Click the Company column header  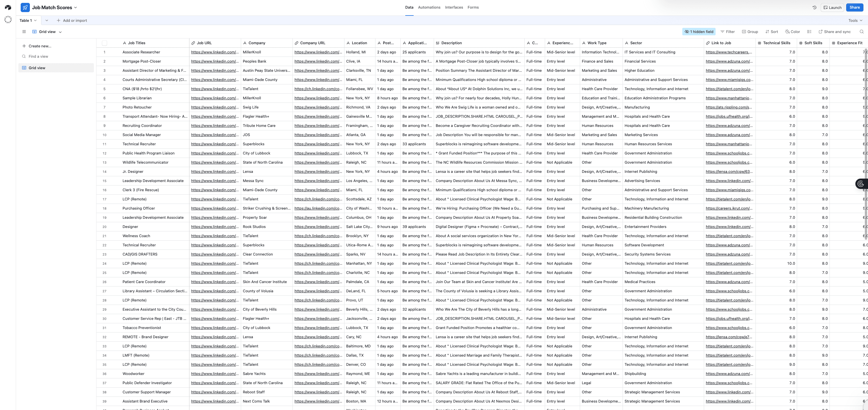pyautogui.click(x=267, y=43)
